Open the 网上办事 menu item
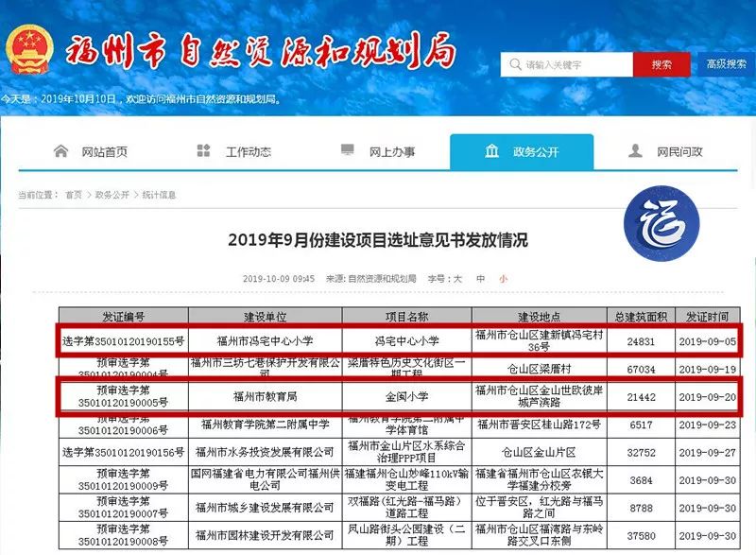Screen dimensions: 756x555 coord(390,150)
